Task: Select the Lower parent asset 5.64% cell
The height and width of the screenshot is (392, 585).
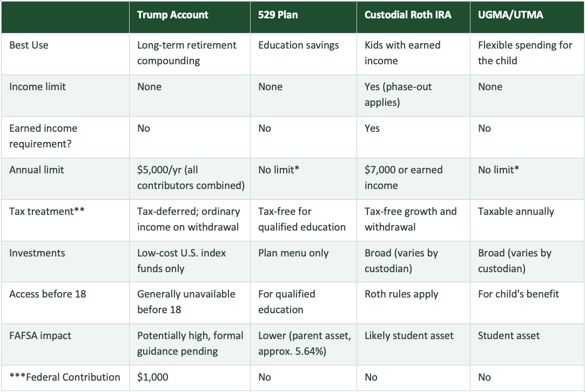Action: coord(304,343)
